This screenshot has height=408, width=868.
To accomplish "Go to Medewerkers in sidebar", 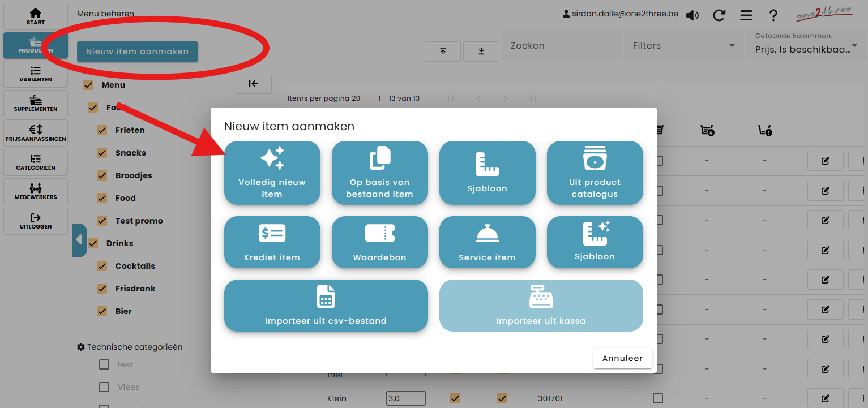I will coord(35,192).
